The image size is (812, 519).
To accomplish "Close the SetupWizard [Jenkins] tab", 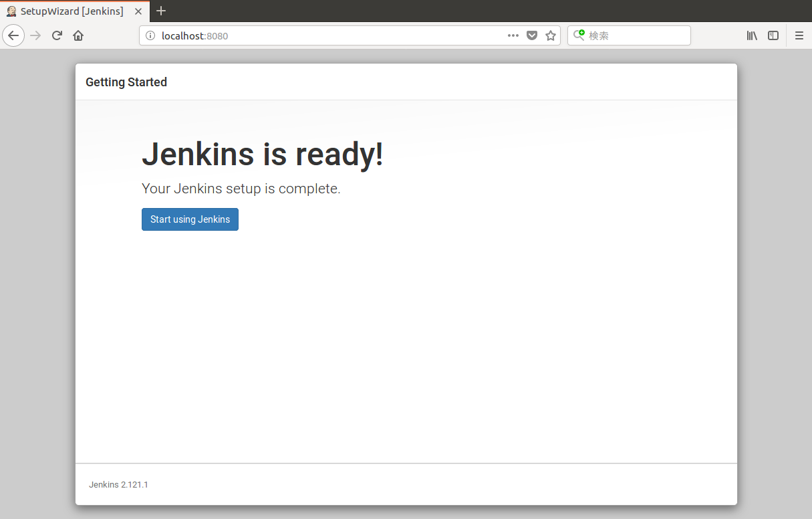I will (138, 11).
